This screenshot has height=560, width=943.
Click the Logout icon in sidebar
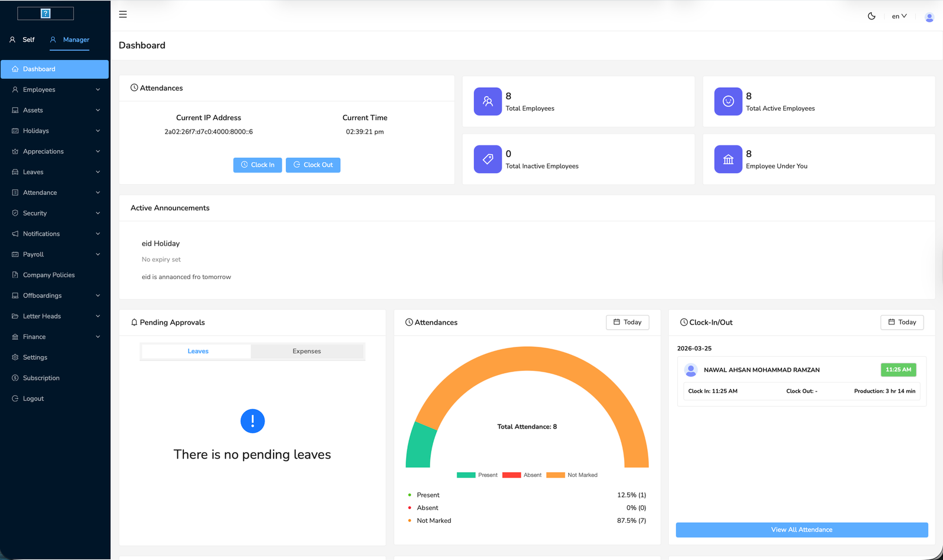point(15,398)
